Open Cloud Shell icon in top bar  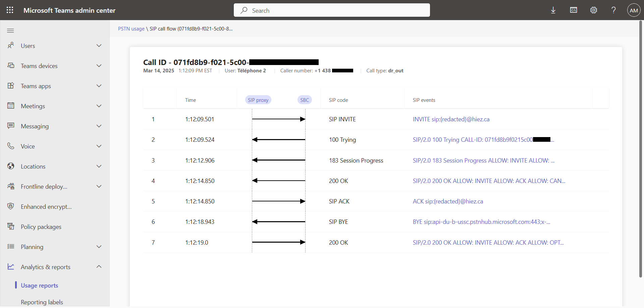(574, 10)
